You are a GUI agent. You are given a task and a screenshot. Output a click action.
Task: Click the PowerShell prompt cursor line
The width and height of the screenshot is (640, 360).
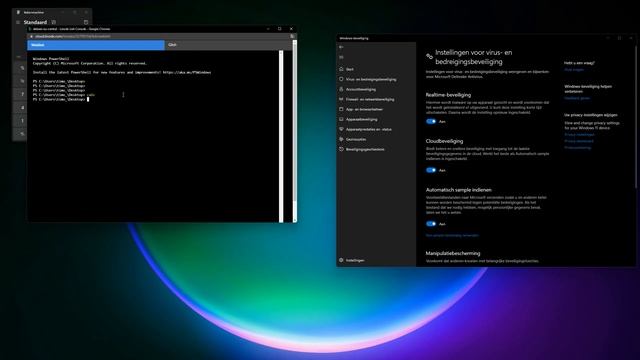[61, 99]
